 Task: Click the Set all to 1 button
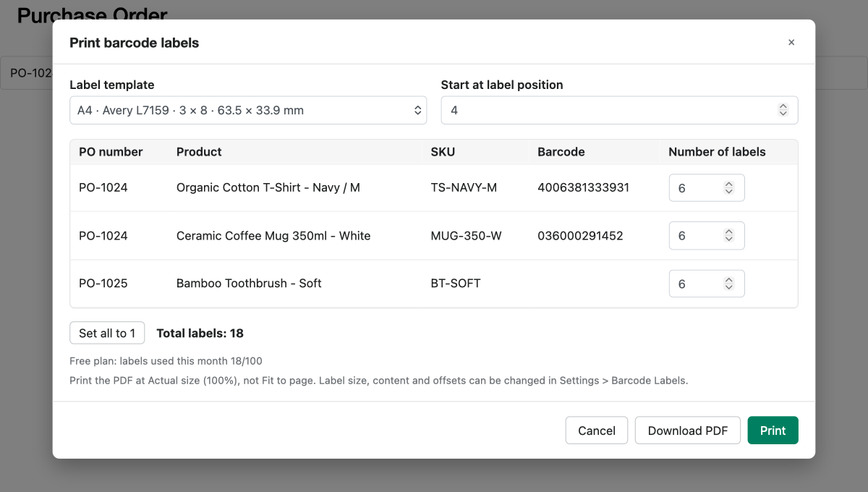[x=107, y=333]
